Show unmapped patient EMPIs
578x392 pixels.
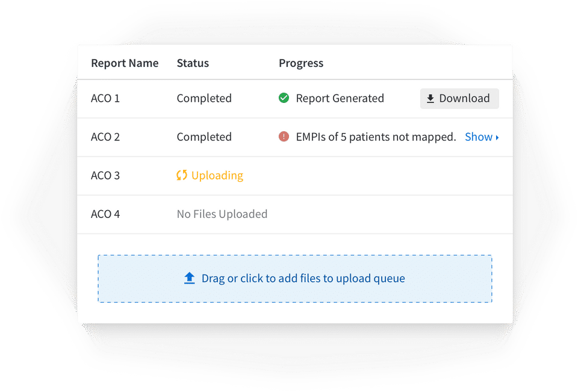(x=479, y=137)
